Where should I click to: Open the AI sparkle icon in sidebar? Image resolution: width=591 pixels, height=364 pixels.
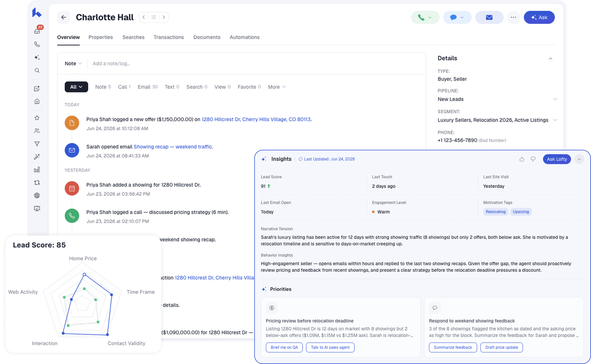coord(37,57)
